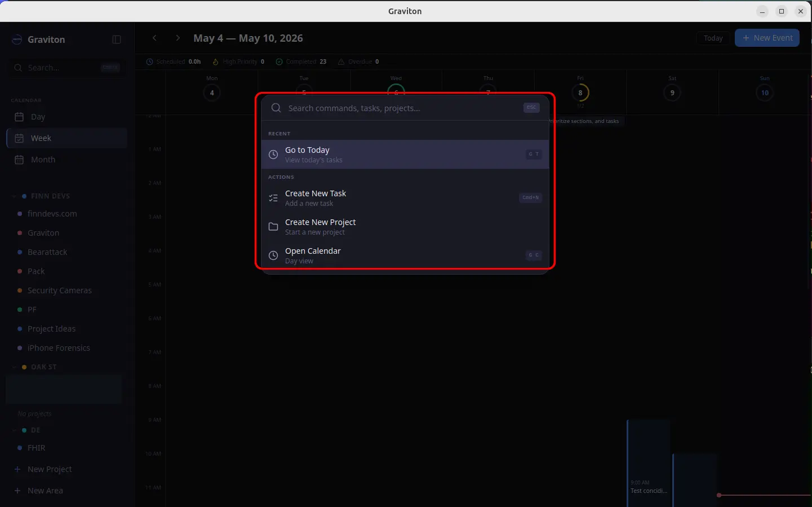Click the finndevs.com purple color dot

20,214
